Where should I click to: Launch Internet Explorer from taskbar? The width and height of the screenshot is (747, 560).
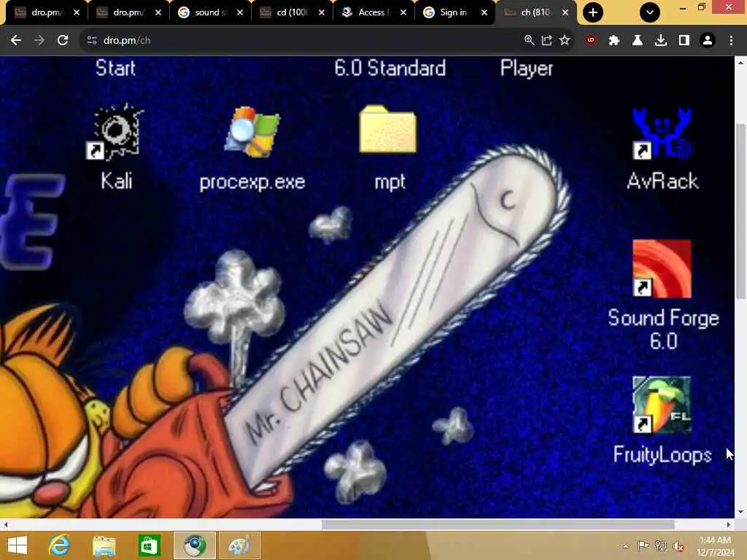pyautogui.click(x=60, y=545)
